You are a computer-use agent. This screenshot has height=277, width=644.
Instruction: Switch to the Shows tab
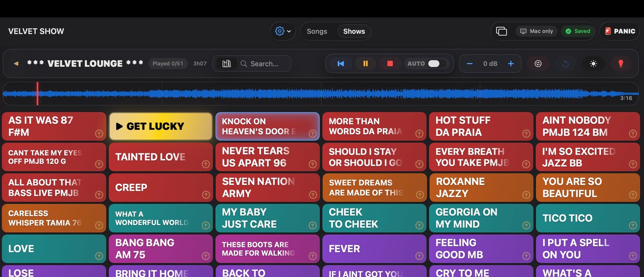coord(354,31)
